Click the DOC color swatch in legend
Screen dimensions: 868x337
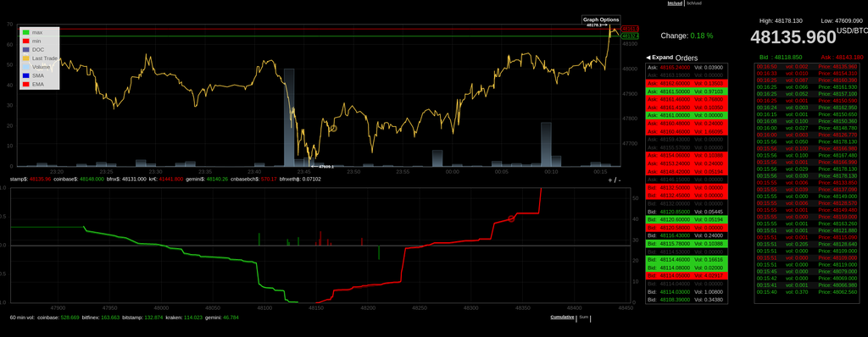coord(25,50)
